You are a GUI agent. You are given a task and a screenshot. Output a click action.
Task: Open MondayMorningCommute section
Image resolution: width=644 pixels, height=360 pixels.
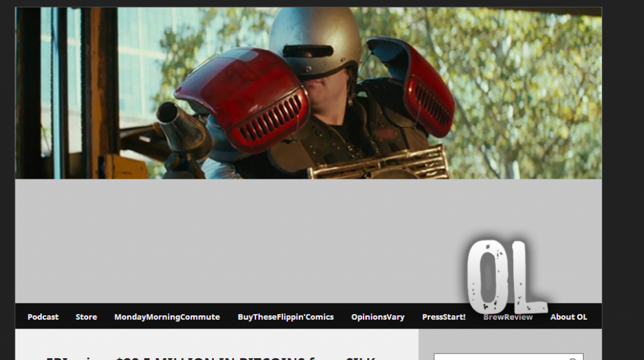[167, 317]
